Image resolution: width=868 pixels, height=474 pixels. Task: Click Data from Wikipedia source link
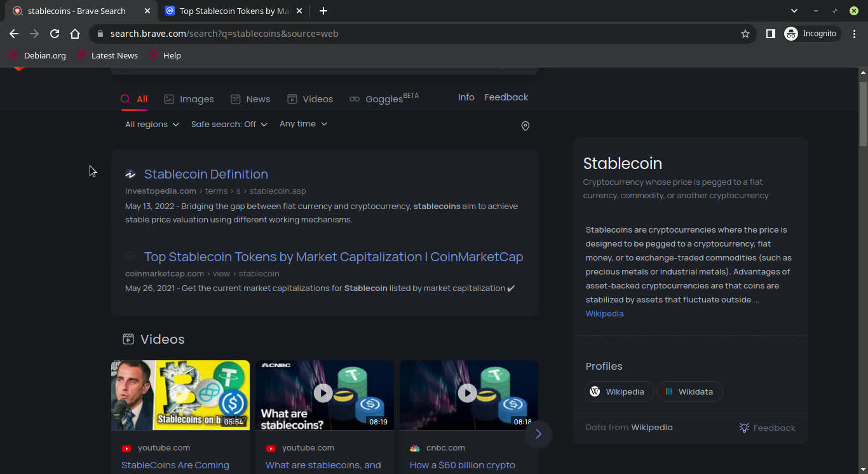tap(652, 428)
